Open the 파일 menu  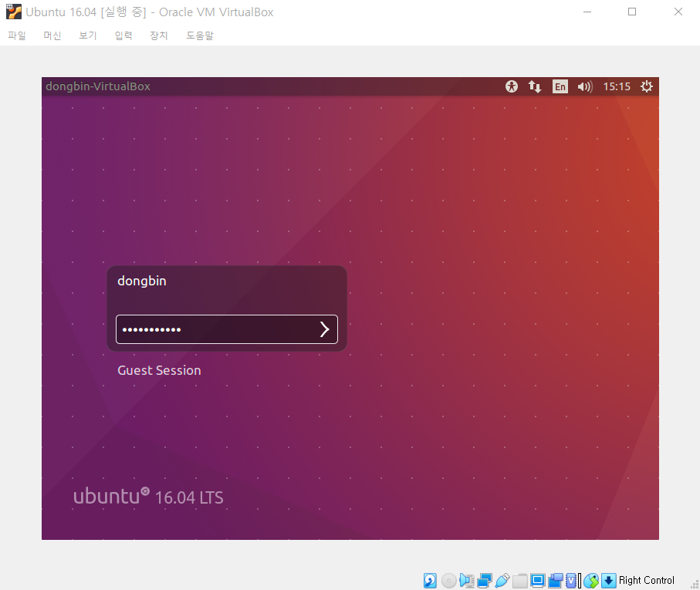click(x=17, y=35)
